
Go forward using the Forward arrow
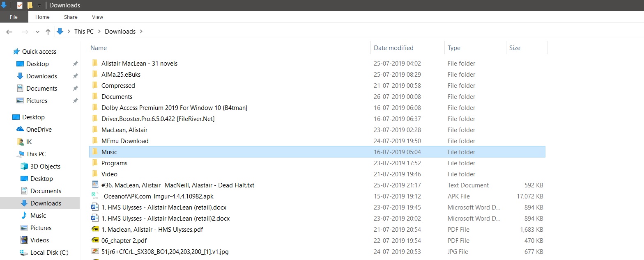[x=25, y=32]
